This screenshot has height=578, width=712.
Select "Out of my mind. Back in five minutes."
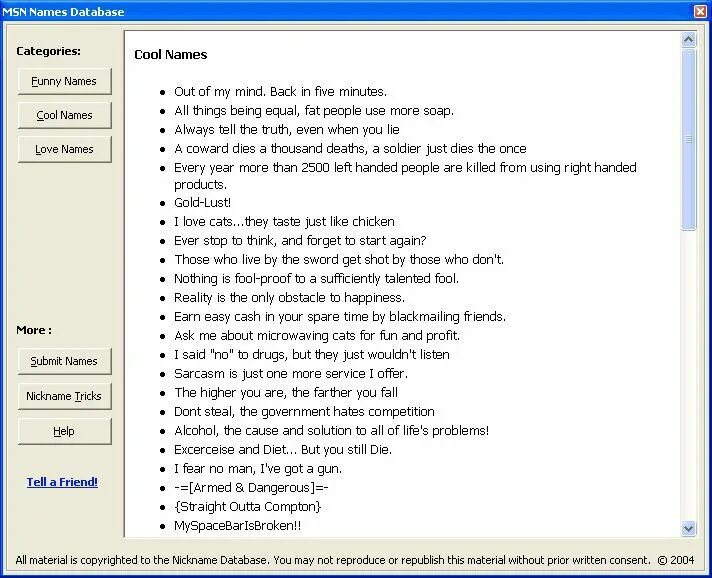[x=281, y=92]
